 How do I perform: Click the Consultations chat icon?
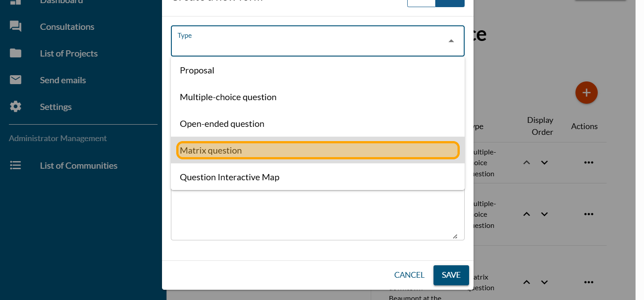(16, 27)
